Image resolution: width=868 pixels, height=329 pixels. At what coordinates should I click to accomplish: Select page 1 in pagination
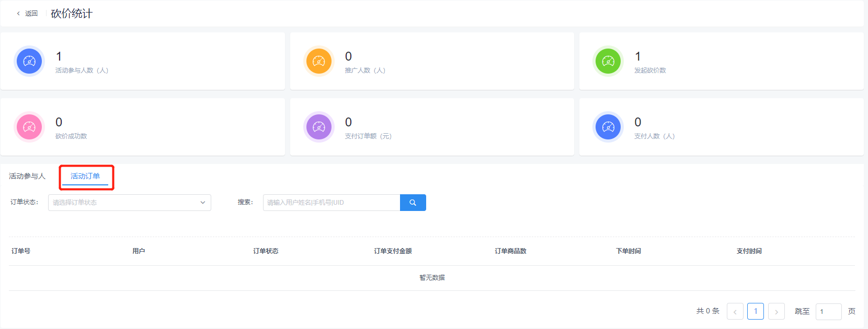(x=756, y=311)
